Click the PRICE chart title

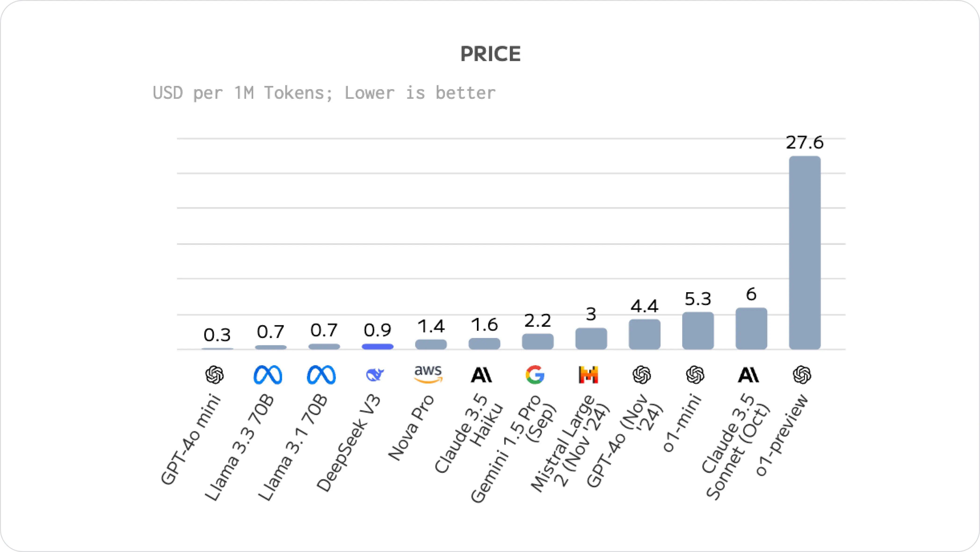tap(490, 54)
